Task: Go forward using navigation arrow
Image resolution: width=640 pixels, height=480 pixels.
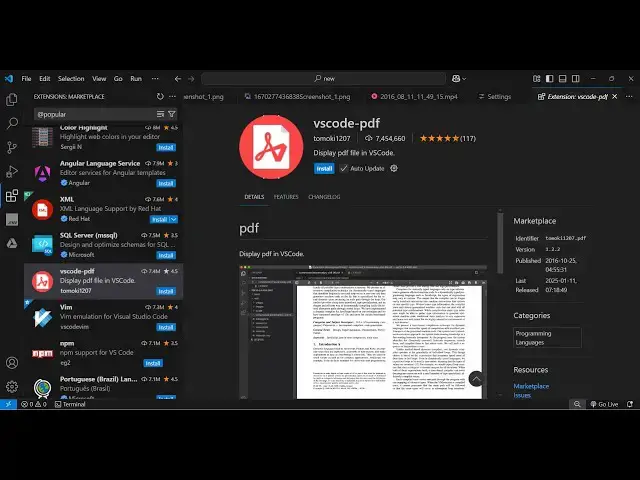Action: click(191, 79)
